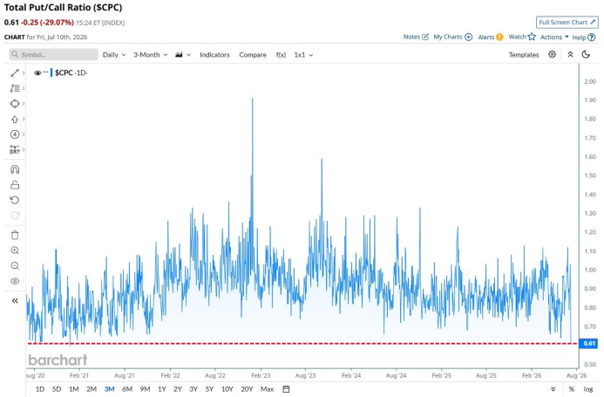604x397 pixels.
Task: Open Alerts
Action: pyautogui.click(x=490, y=37)
